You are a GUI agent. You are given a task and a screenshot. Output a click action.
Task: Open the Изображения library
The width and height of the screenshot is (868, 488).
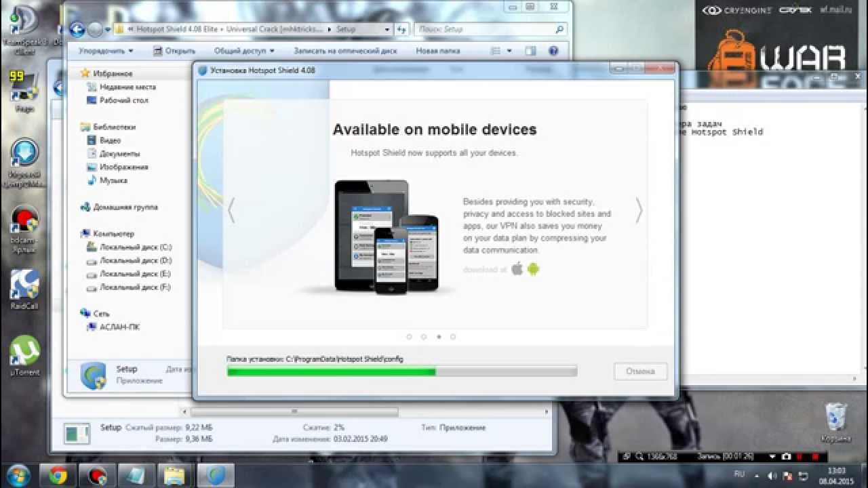click(118, 167)
